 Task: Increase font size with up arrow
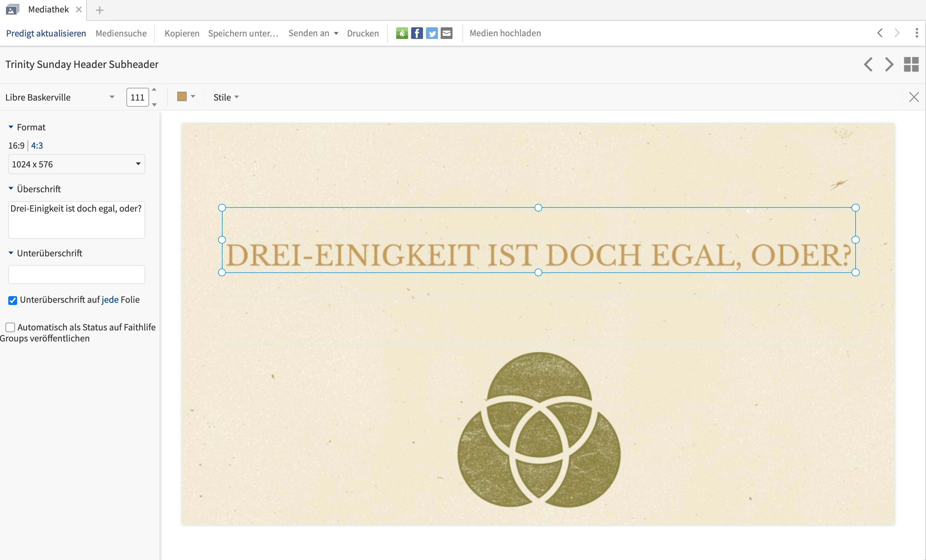(x=154, y=89)
